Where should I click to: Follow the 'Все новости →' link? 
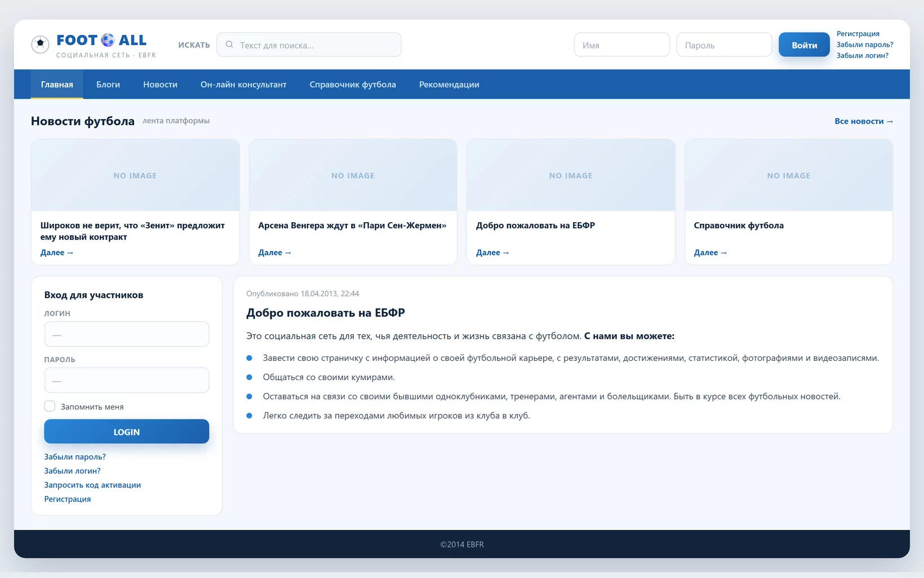[864, 121]
